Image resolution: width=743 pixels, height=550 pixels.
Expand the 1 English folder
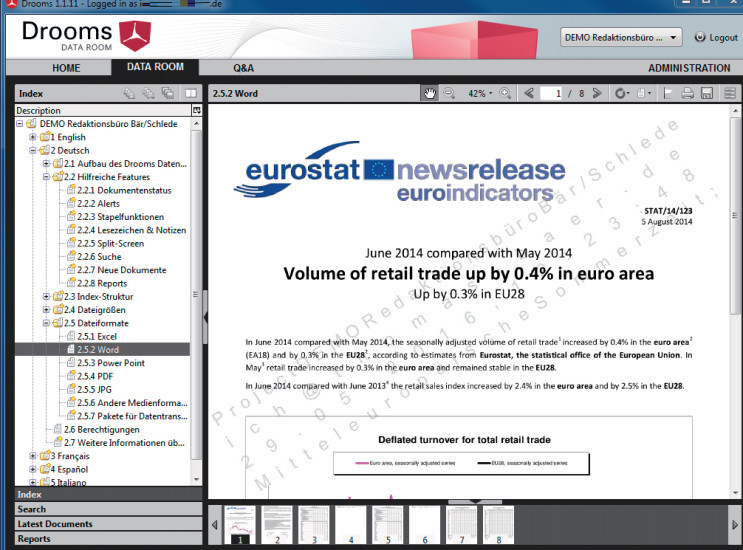(x=33, y=137)
